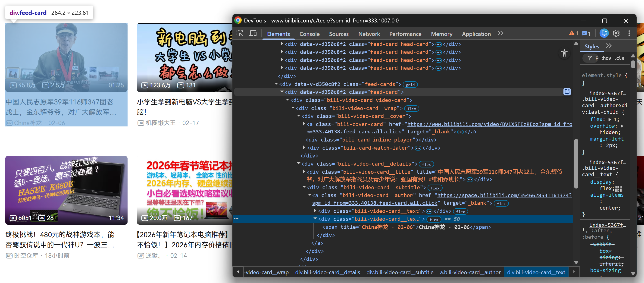The width and height of the screenshot is (644, 283).
Task: Open the Console tab
Action: pos(309,34)
